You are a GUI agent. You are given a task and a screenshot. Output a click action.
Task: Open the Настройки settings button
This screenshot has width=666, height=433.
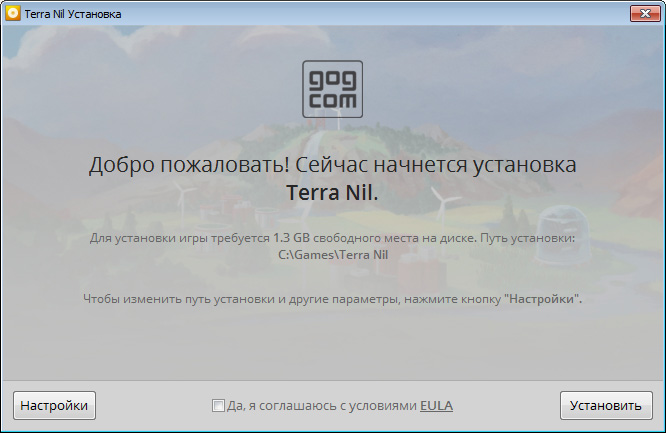tap(54, 405)
